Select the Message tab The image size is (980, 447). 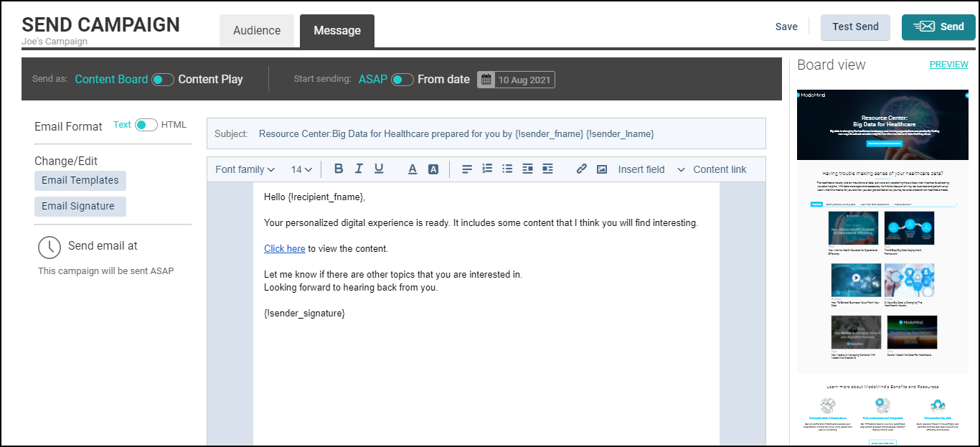click(337, 31)
